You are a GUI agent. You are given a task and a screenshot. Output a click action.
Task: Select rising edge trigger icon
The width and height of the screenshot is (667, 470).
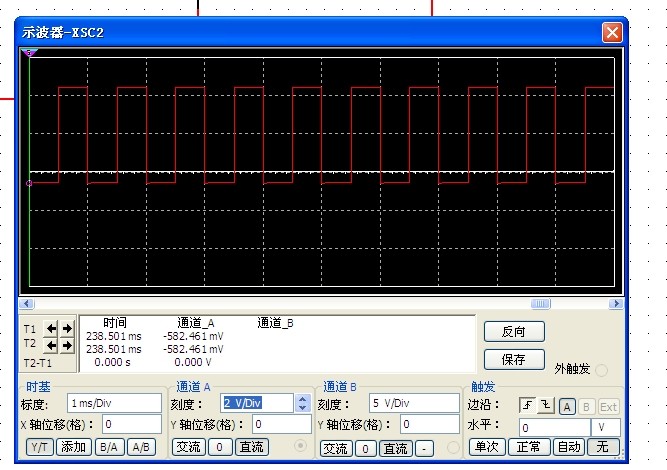(527, 405)
